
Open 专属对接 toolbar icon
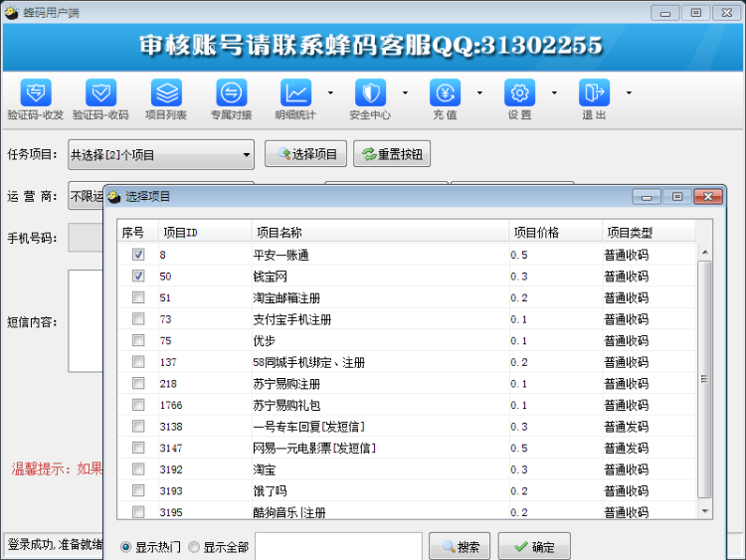point(232,93)
